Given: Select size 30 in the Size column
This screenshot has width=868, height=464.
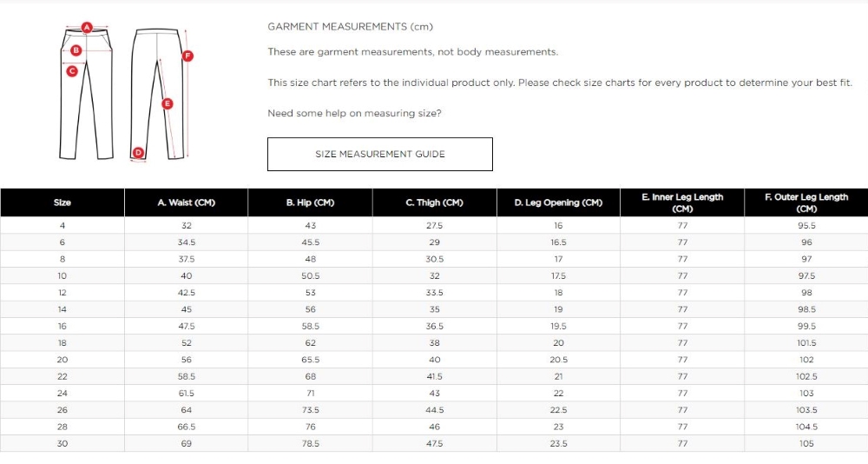Looking at the screenshot, I should (62, 443).
